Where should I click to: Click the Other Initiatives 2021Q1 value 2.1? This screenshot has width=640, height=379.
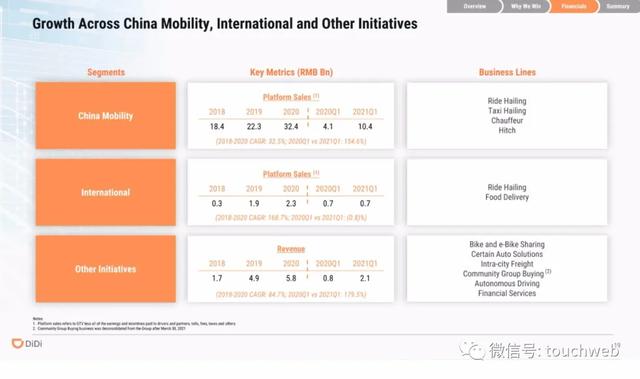coord(365,278)
